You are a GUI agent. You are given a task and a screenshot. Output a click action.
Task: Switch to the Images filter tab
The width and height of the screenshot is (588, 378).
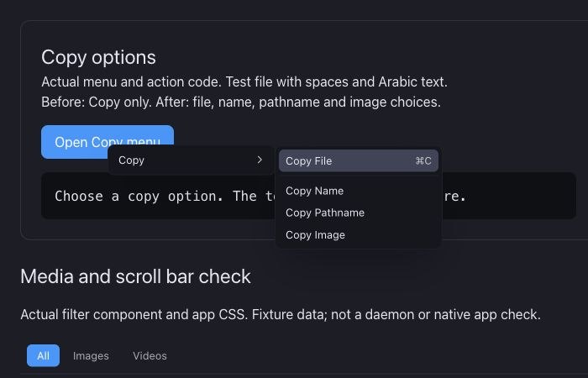pos(91,355)
